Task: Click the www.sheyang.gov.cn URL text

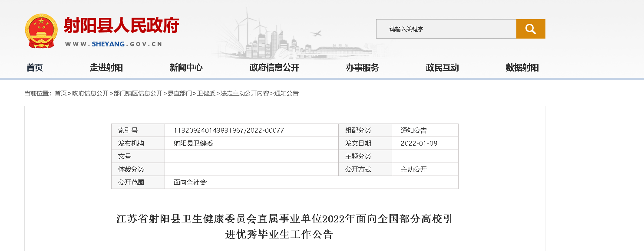Action: point(114,44)
